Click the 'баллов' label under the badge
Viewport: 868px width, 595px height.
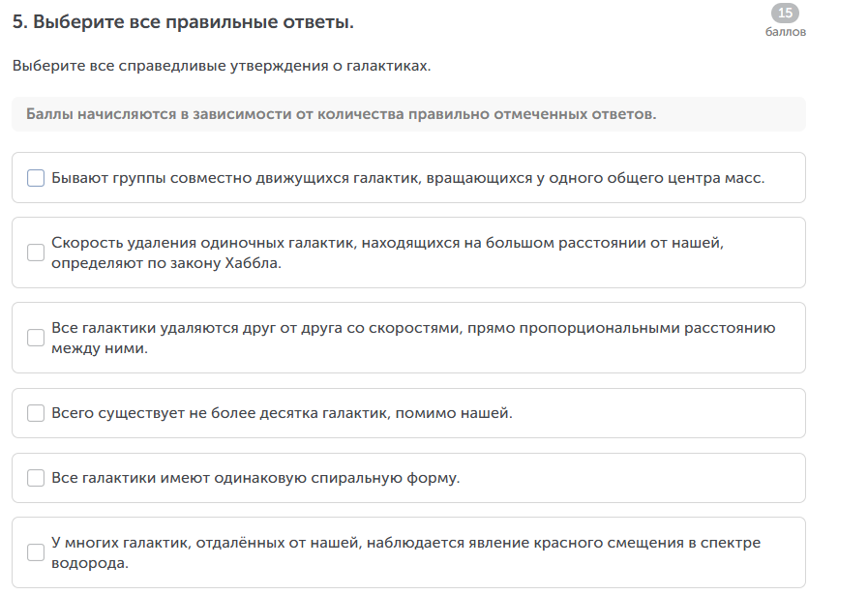pos(785,32)
